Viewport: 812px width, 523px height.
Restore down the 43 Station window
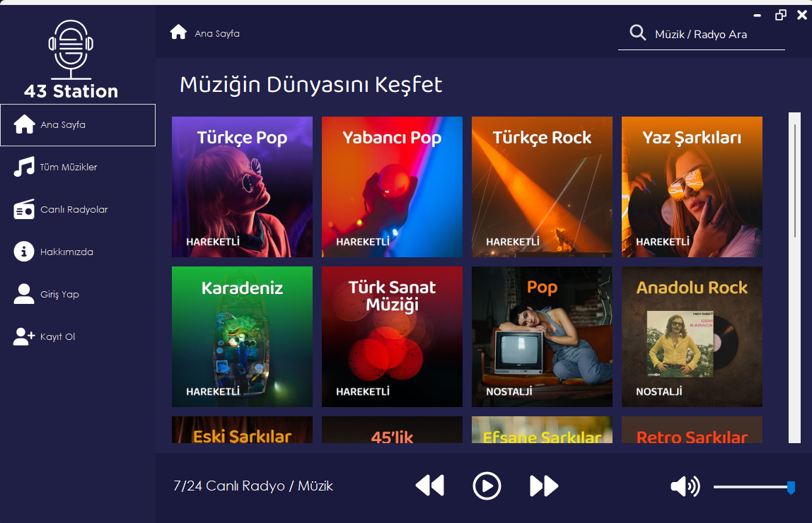[780, 15]
